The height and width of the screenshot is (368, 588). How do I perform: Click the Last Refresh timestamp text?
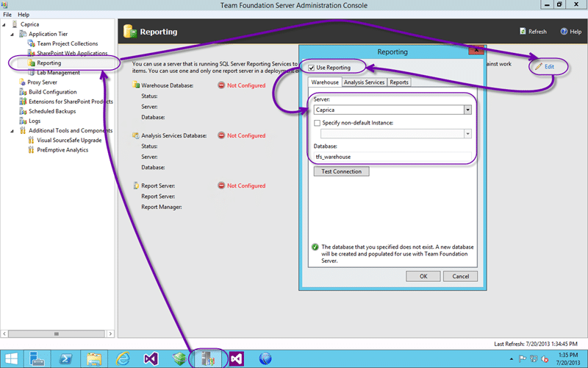click(x=536, y=344)
